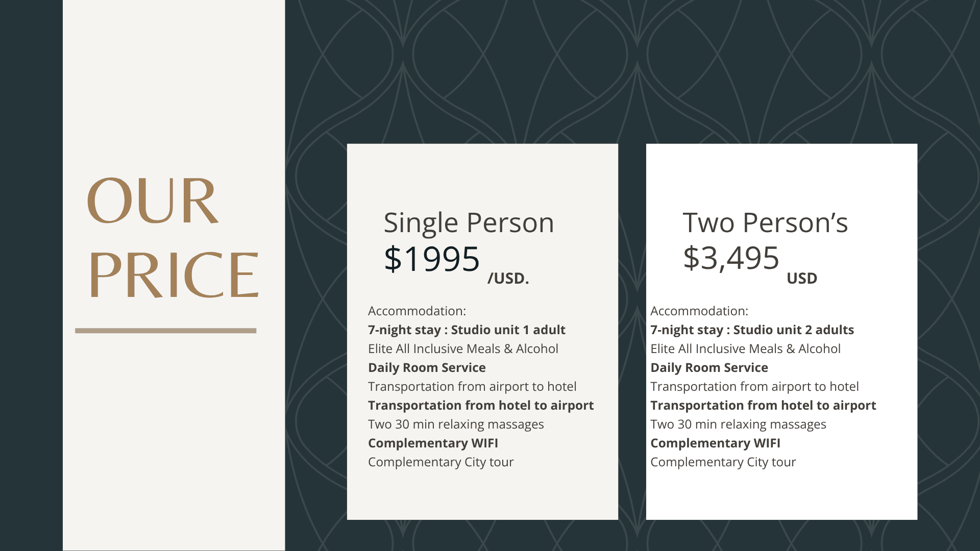
Task: Click the OUR PRICE heading
Action: point(173,237)
